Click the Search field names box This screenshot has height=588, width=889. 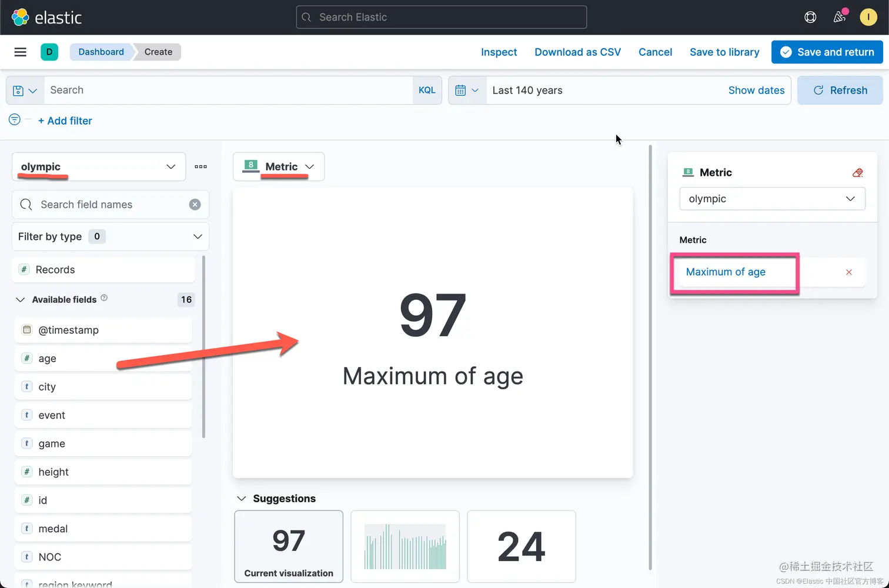tap(111, 205)
